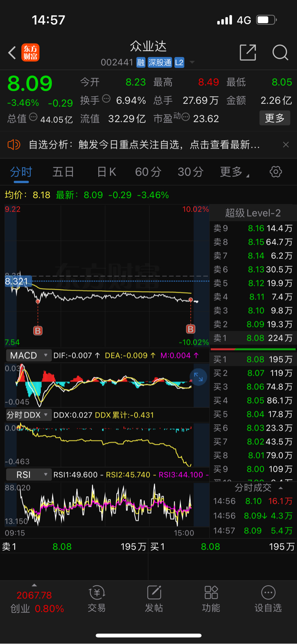297x644 pixels.
Task: Tap the 深股通 badge
Action: tap(160, 63)
